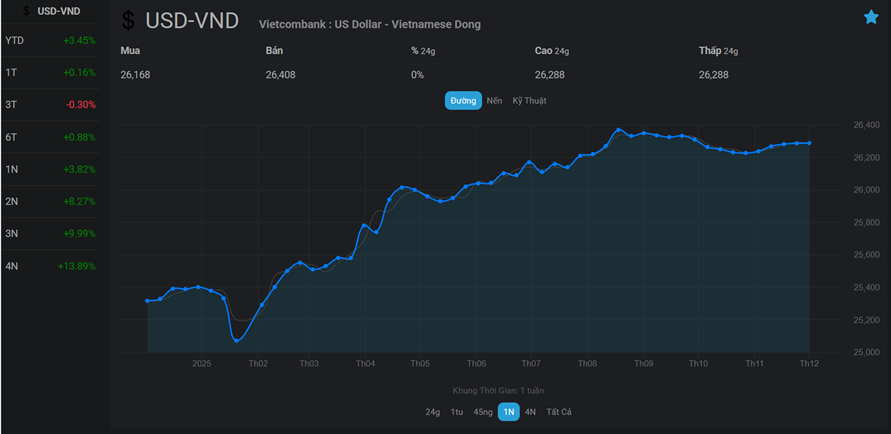
Task: Switch to Kỹ Thuật technical chart
Action: point(529,101)
